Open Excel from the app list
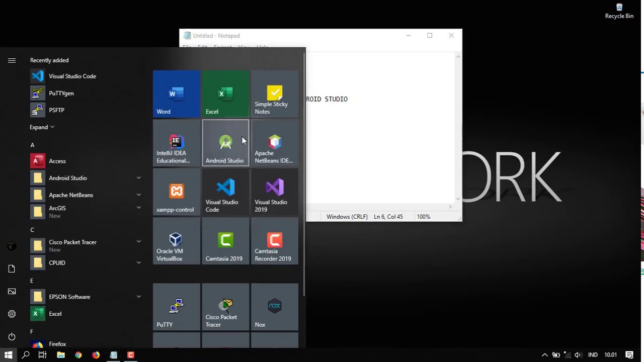 pyautogui.click(x=87, y=314)
